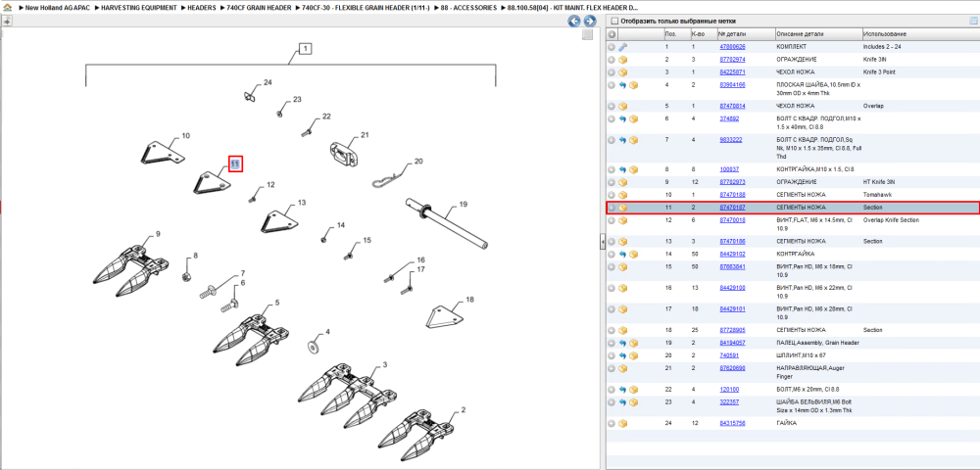The image size is (980, 470).
Task: Click the box icon for part 87470018
Action: pyautogui.click(x=623, y=220)
